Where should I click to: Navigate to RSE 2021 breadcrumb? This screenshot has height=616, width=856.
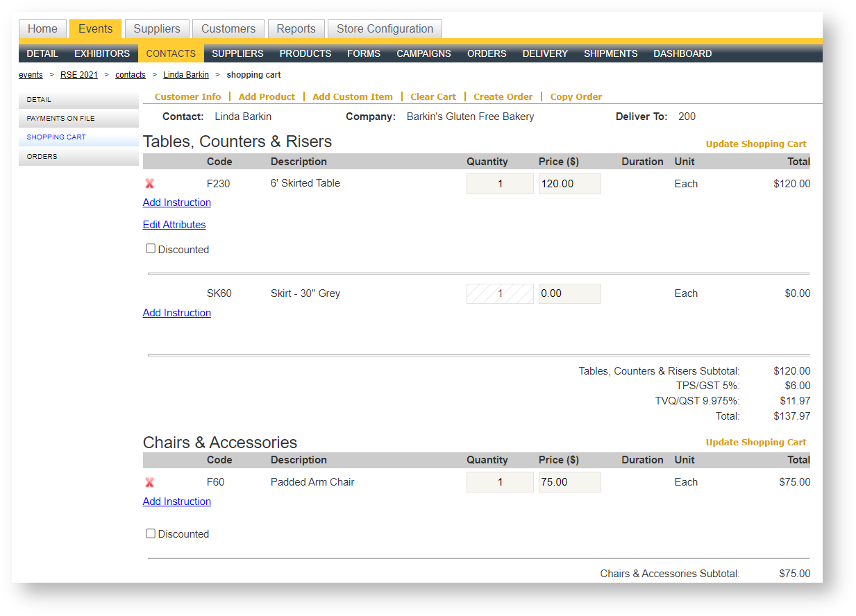click(x=78, y=75)
